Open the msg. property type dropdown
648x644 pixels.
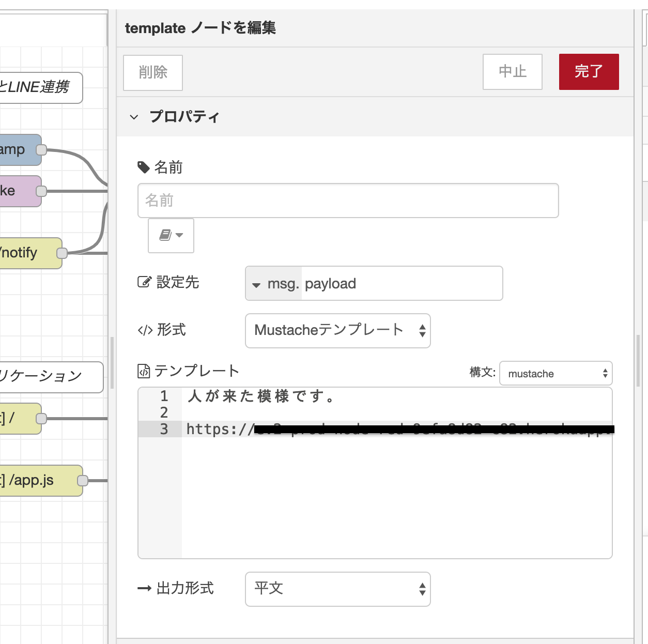pyautogui.click(x=274, y=284)
